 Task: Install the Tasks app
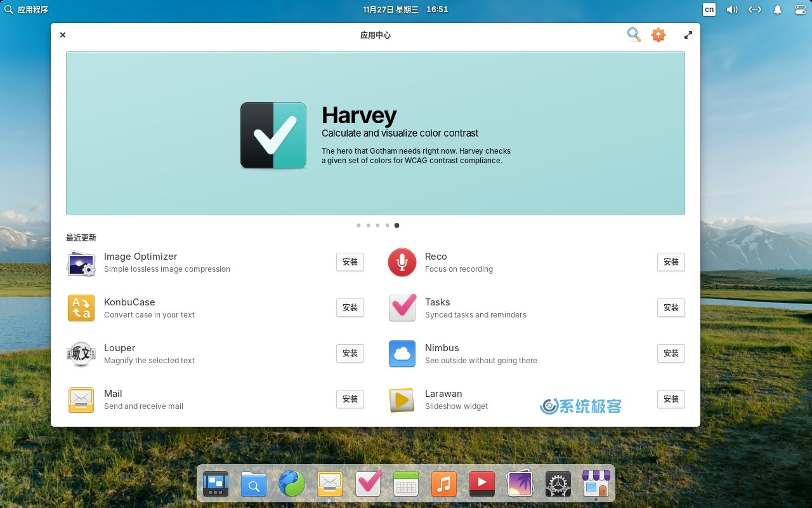(671, 307)
